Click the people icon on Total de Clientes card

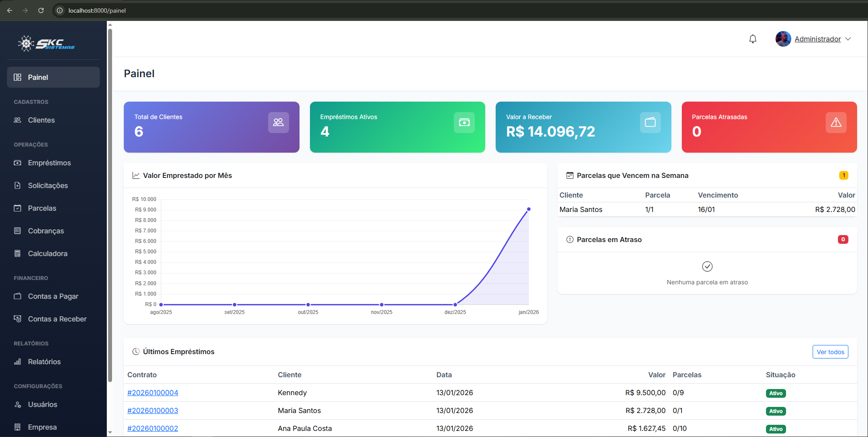coord(278,123)
